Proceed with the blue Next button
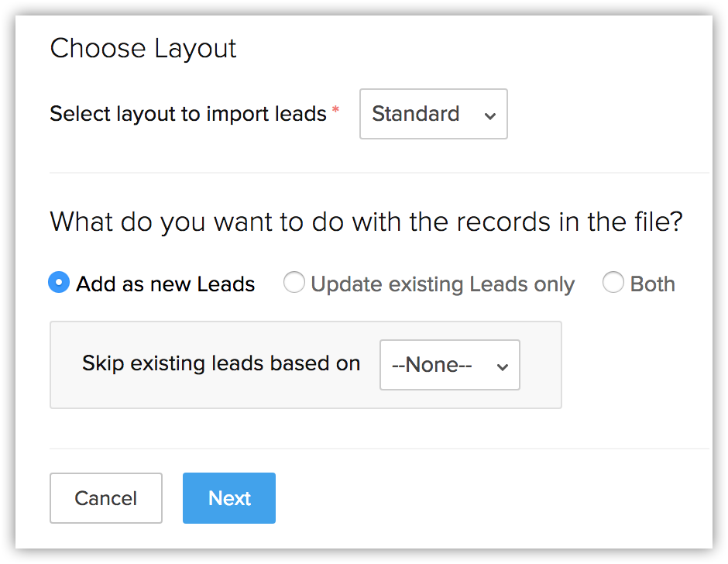728x564 pixels. click(x=229, y=498)
